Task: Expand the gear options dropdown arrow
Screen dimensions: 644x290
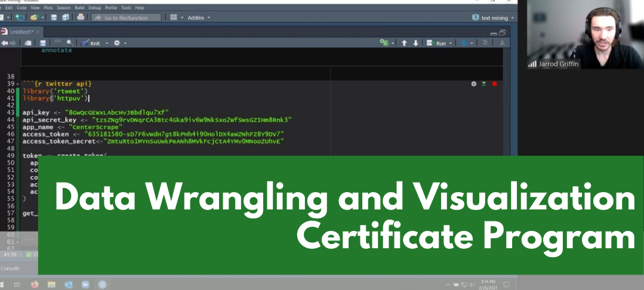Action: tap(125, 44)
